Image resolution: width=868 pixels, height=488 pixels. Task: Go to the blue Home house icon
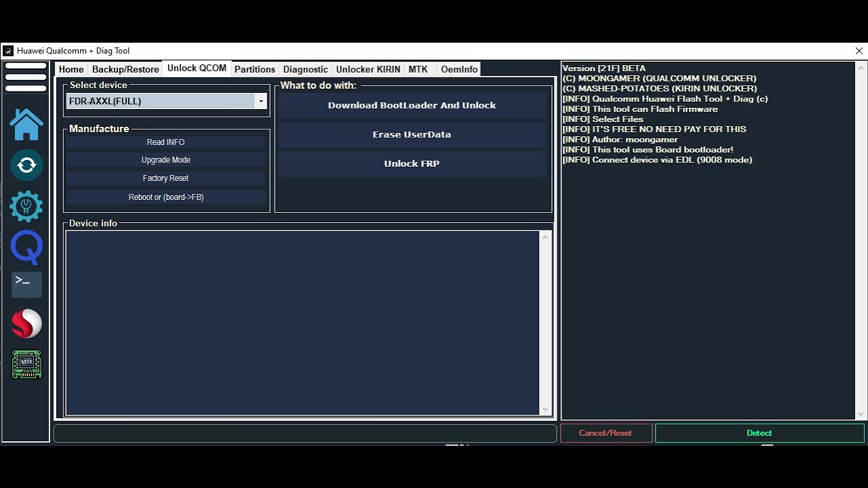click(26, 124)
